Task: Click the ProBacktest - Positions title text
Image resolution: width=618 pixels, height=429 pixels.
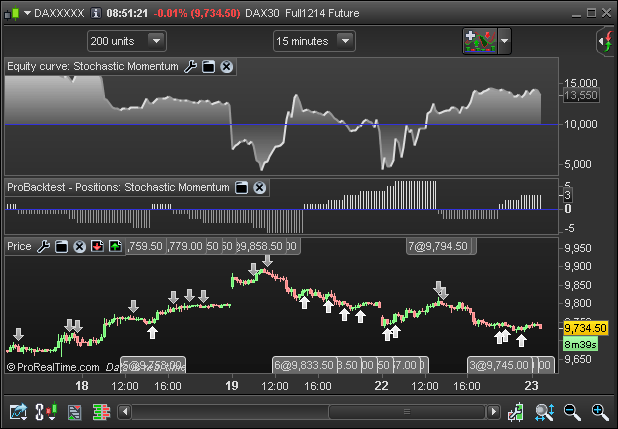Action: [x=118, y=187]
